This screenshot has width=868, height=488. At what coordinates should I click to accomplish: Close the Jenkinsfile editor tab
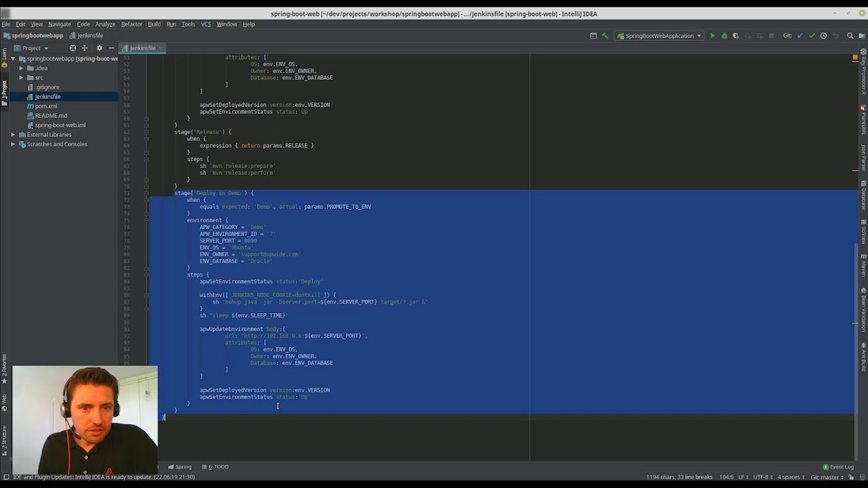pyautogui.click(x=161, y=48)
